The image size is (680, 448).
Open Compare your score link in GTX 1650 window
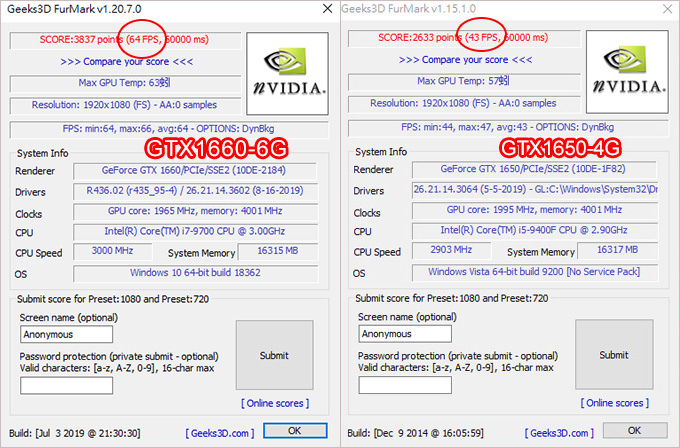click(465, 60)
